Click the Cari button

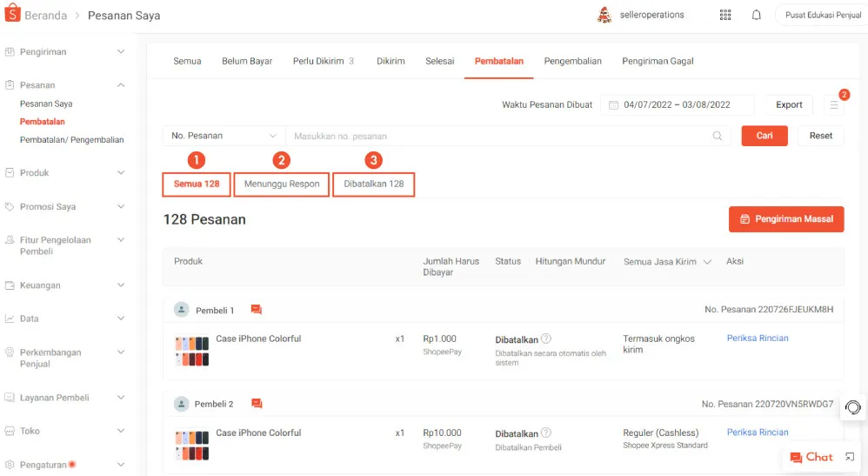tap(765, 136)
